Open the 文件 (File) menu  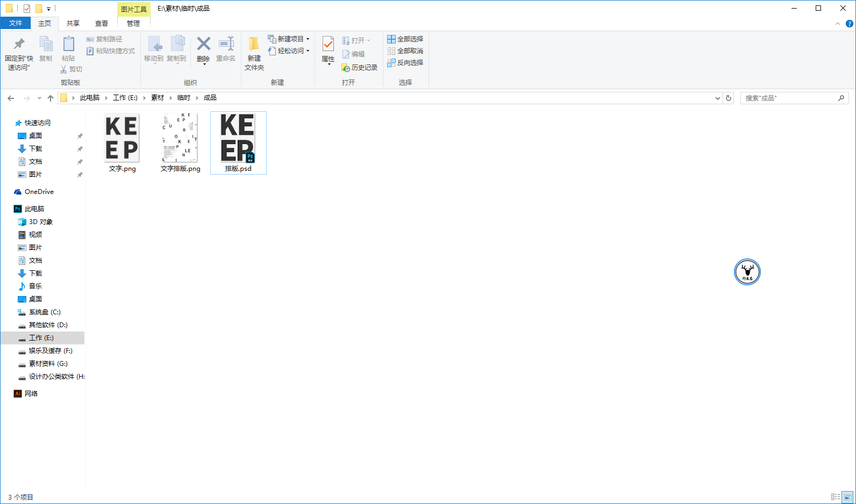[x=16, y=23]
